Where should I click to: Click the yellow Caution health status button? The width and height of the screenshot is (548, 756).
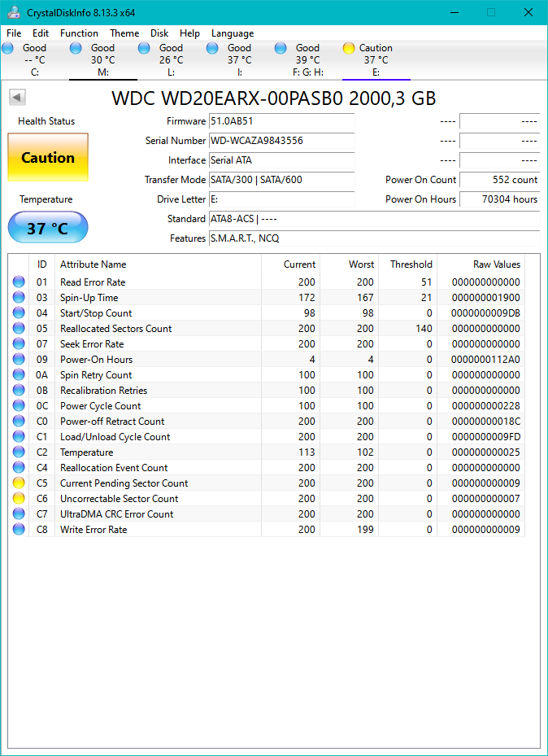[x=48, y=158]
